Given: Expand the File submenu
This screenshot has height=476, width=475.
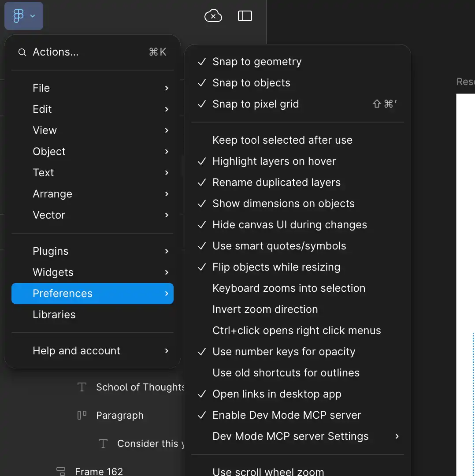Looking at the screenshot, I should tap(93, 88).
